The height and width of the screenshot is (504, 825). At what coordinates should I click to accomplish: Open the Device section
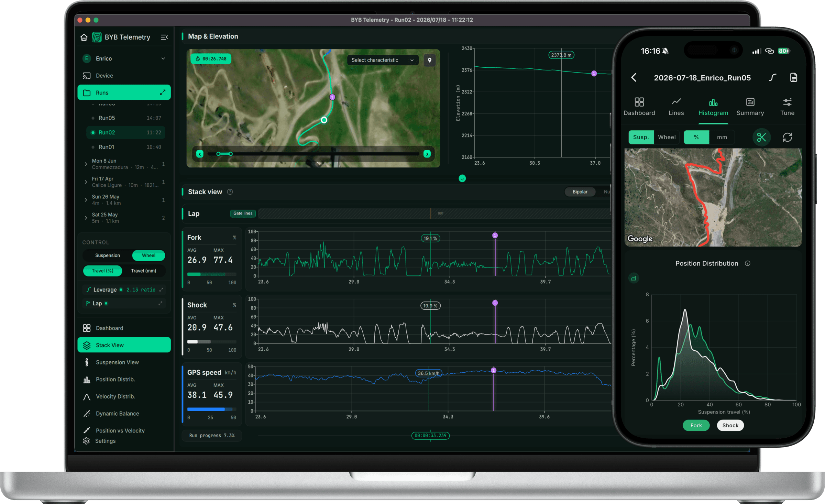click(124, 76)
